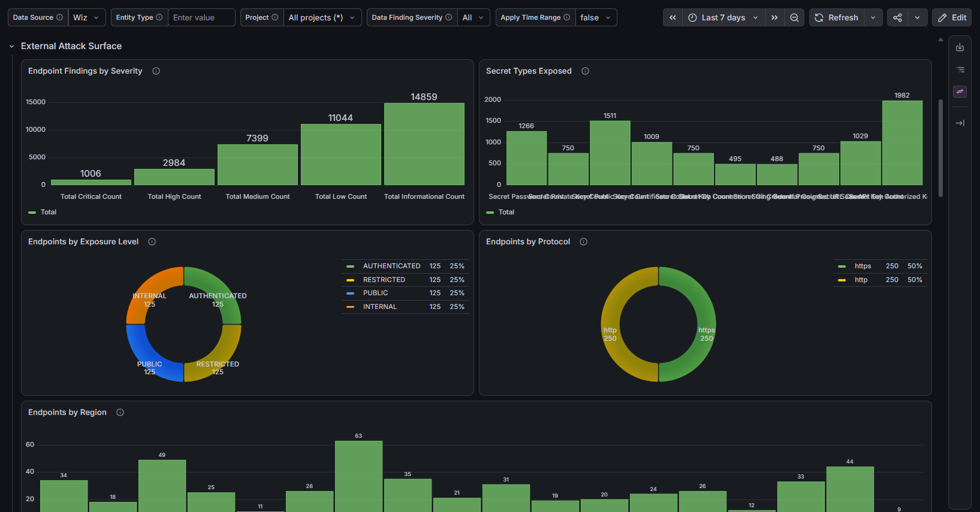This screenshot has height=512, width=980.
Task: Toggle PUBLIC series in exposure legend
Action: click(375, 293)
